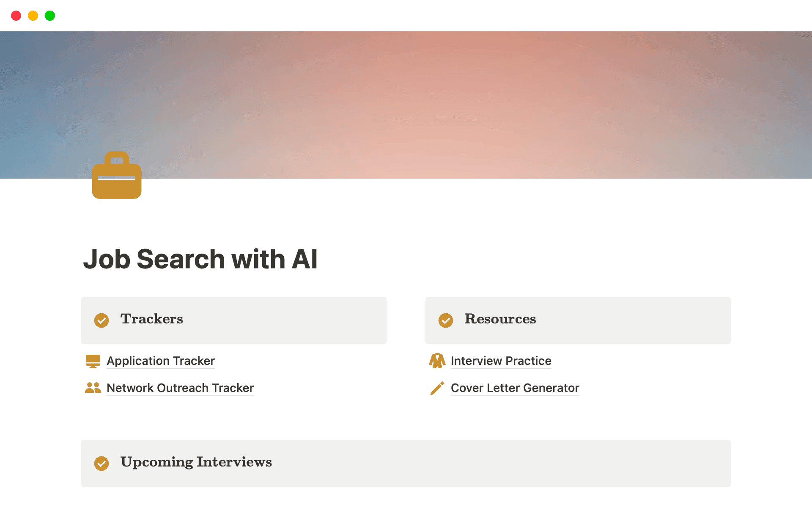Click the pencil icon beside Cover Letter Generator
Viewport: 812px width, 508px height.
pos(438,388)
